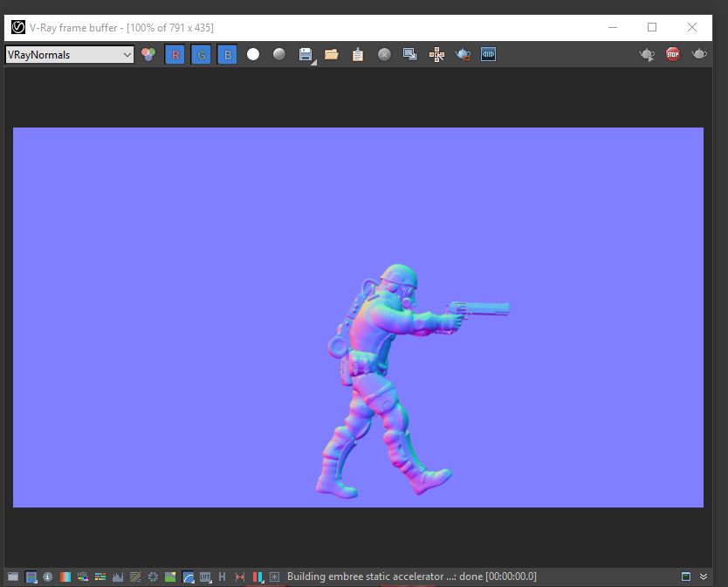Activate region render teapot icon
This screenshot has height=587, width=728.
463,54
